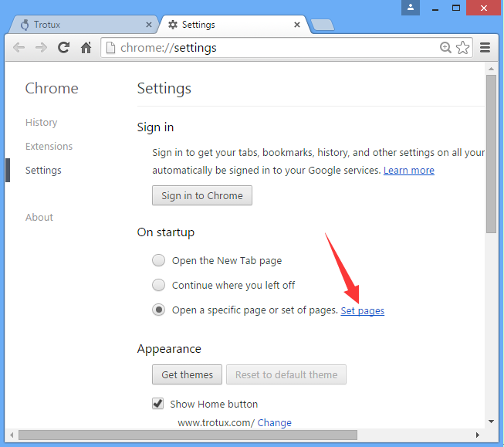
Task: Click the 'Sign in to Chrome' button
Action: click(x=201, y=195)
